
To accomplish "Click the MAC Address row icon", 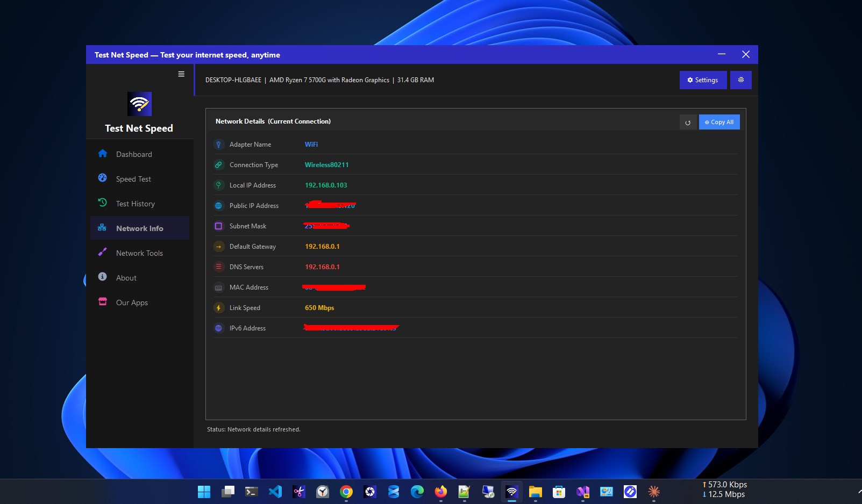I will click(218, 287).
